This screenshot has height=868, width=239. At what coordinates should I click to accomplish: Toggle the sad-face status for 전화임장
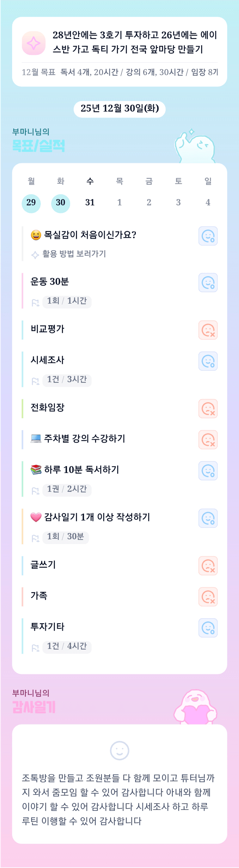click(x=208, y=408)
